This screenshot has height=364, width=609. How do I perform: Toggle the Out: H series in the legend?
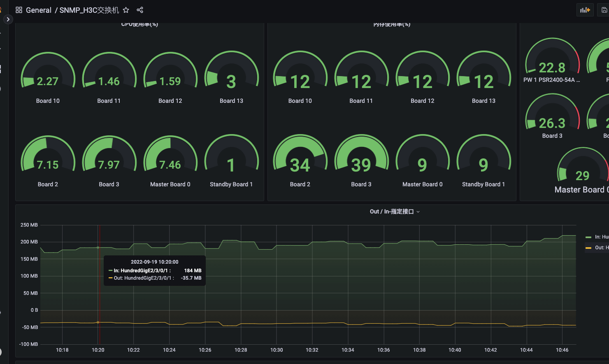(x=602, y=248)
